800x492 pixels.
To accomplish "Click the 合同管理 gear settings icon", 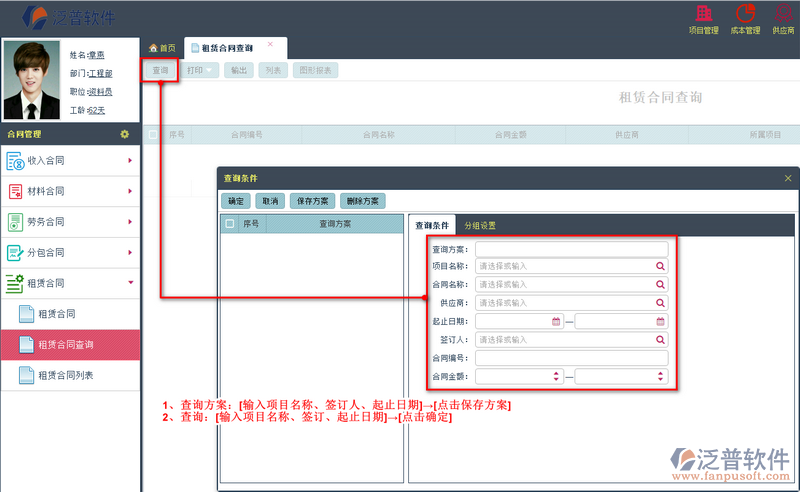I will pyautogui.click(x=124, y=134).
